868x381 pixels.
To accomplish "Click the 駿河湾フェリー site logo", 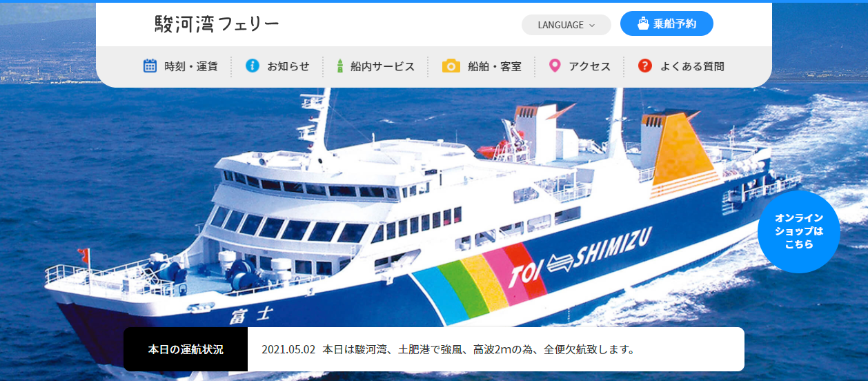I will tap(217, 24).
